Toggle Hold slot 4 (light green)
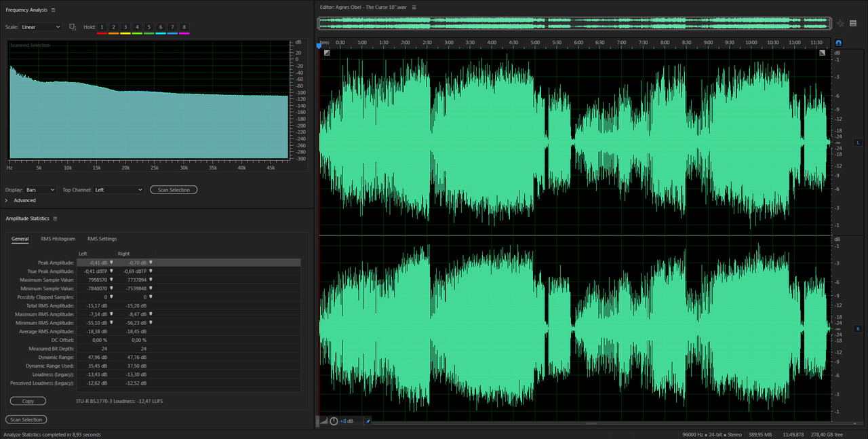The height and width of the screenshot is (439, 868). (x=137, y=27)
